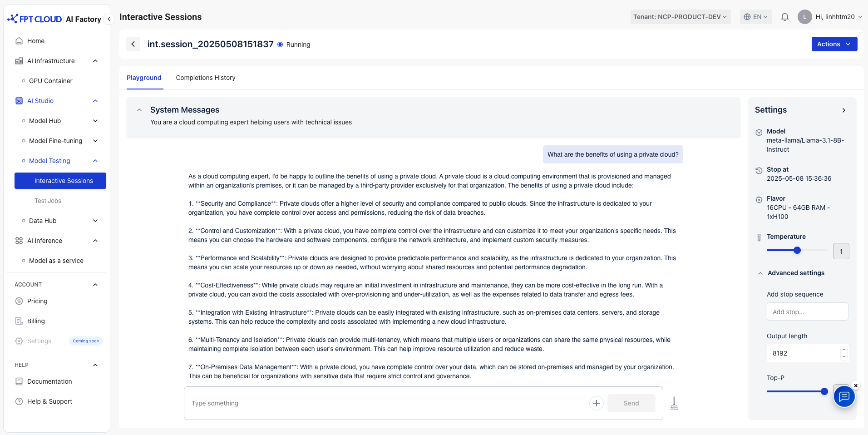
Task: Open the Actions button menu
Action: tap(834, 44)
